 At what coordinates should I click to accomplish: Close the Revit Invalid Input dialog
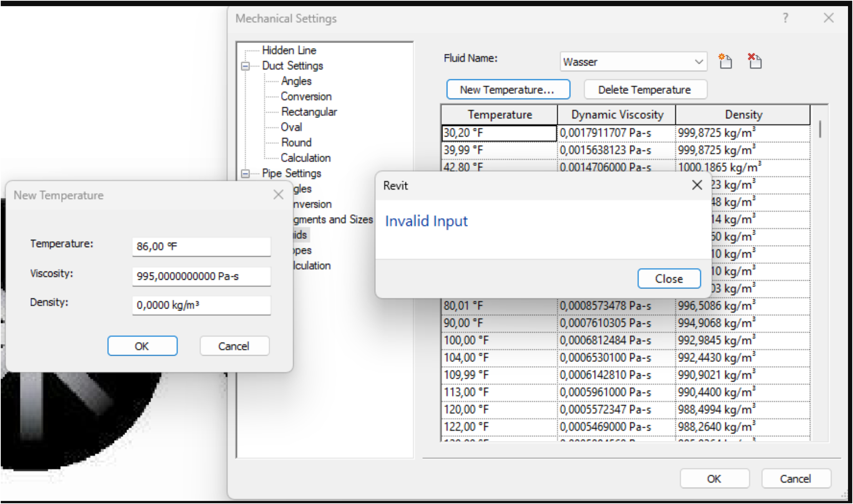[697, 185]
